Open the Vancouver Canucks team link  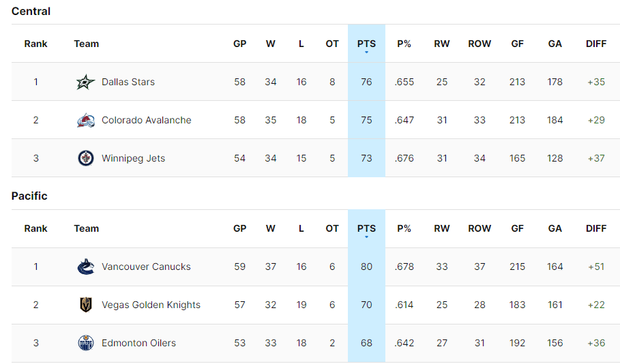(146, 267)
